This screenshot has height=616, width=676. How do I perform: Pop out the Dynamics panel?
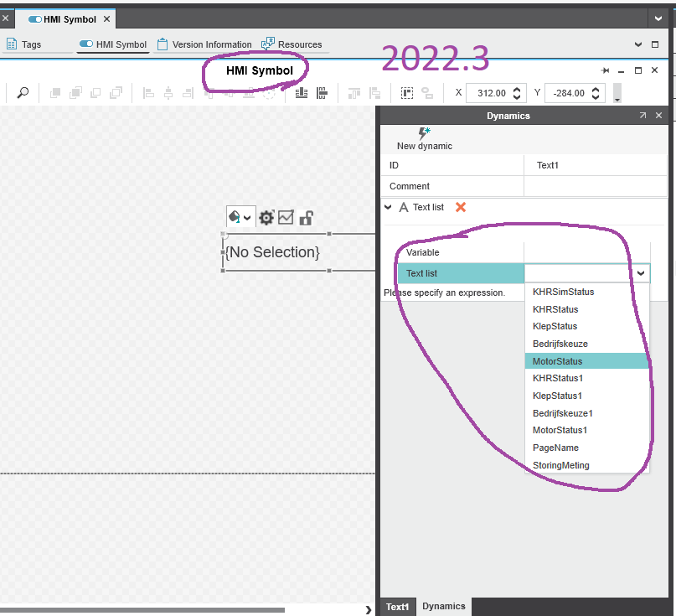pos(642,116)
